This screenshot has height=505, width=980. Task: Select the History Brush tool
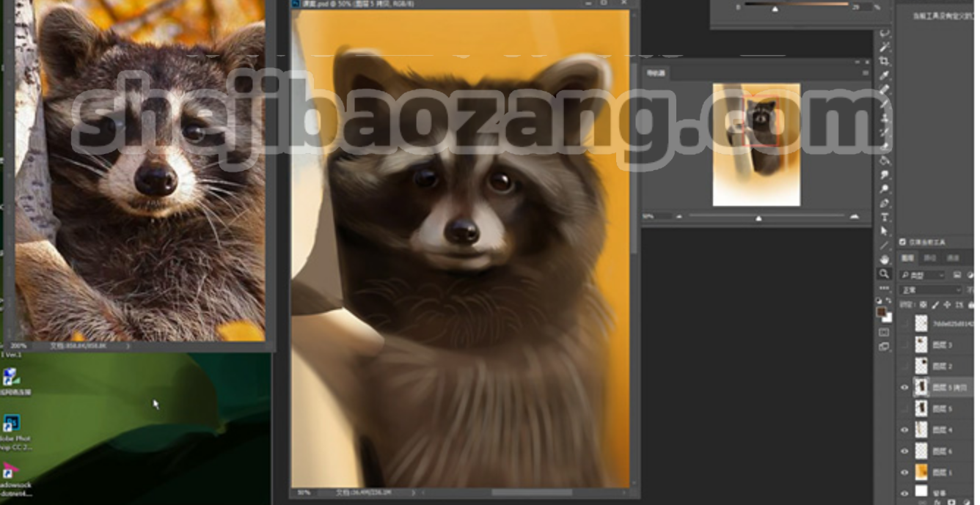[885, 132]
